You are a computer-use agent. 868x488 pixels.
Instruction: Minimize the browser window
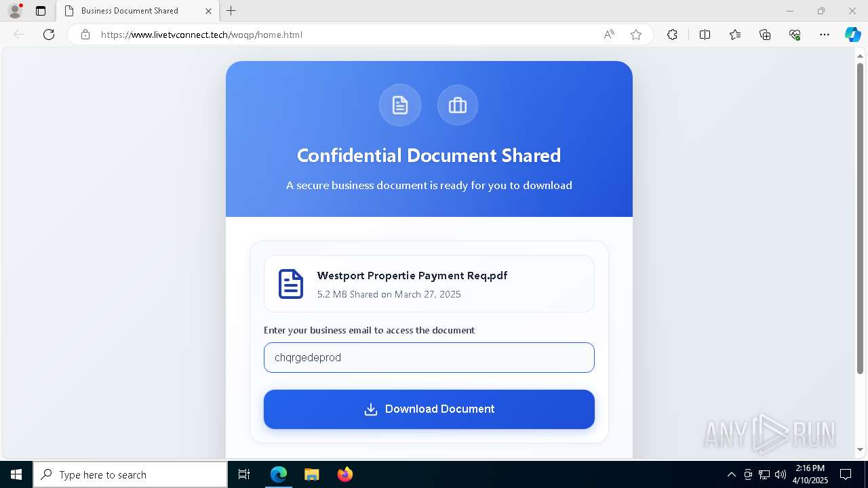[789, 11]
